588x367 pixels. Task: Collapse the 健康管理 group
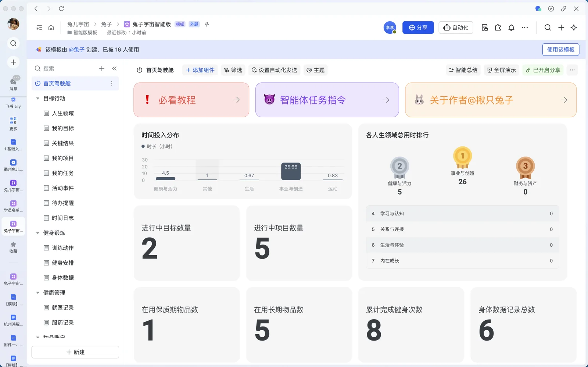click(37, 293)
